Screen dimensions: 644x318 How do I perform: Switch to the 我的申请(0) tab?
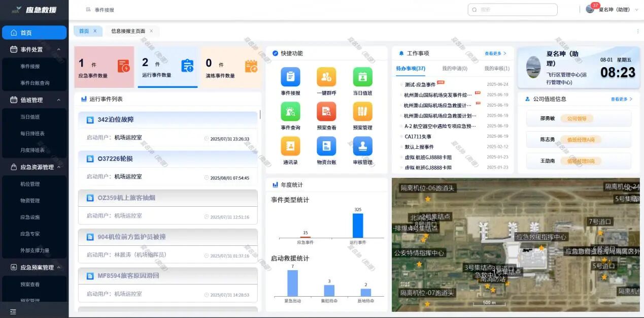pyautogui.click(x=454, y=69)
